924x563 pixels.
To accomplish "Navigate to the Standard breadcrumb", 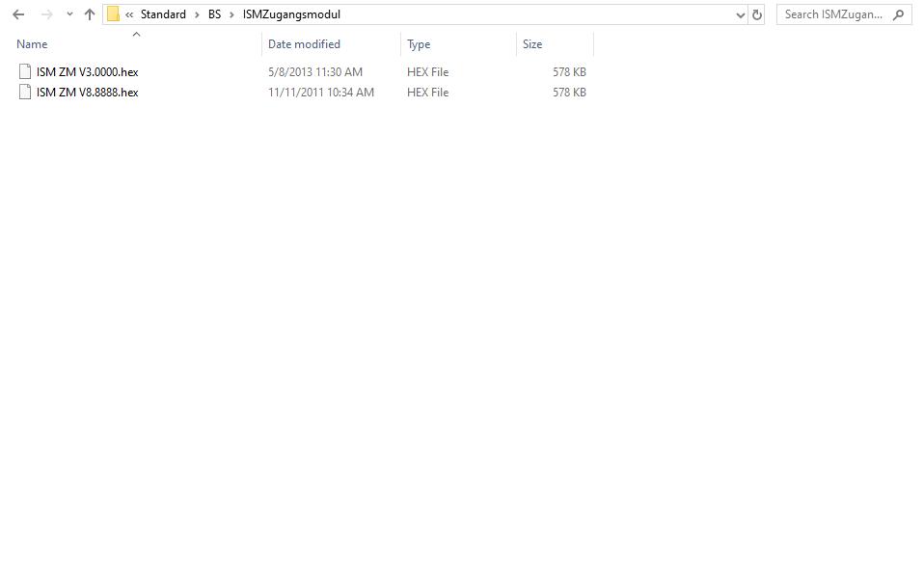I will [x=163, y=14].
